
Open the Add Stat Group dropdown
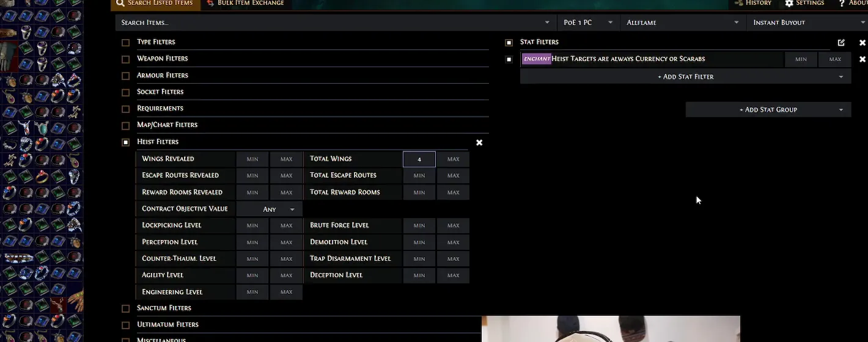(768, 110)
